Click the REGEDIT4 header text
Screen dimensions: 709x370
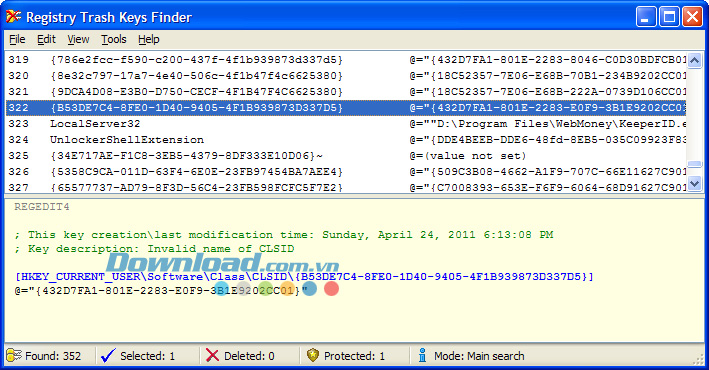click(x=42, y=207)
